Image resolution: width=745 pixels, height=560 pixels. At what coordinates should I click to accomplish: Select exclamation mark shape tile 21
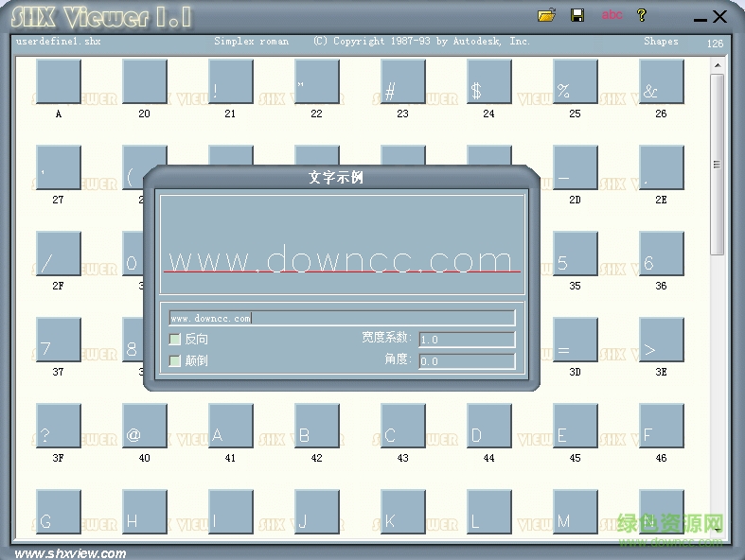coord(230,81)
